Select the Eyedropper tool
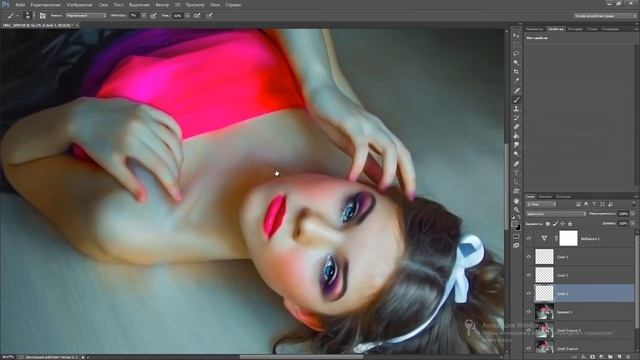640x360 pixels. [x=516, y=80]
